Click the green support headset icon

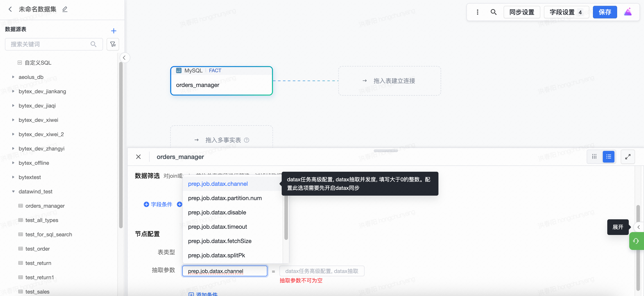[636, 241]
